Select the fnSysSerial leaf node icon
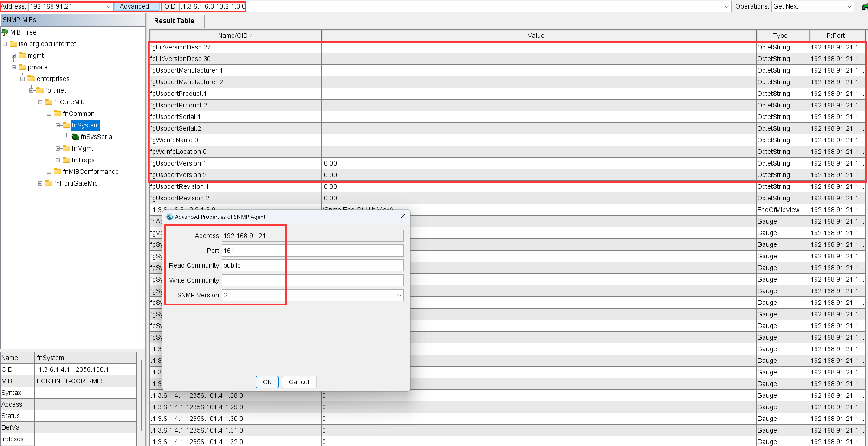This screenshot has width=868, height=446. [75, 137]
